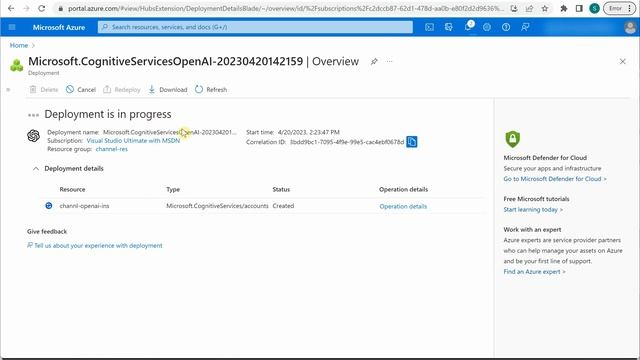Go forward with browser forward arrow
Screen dimensions: 640x360
coord(26,8)
